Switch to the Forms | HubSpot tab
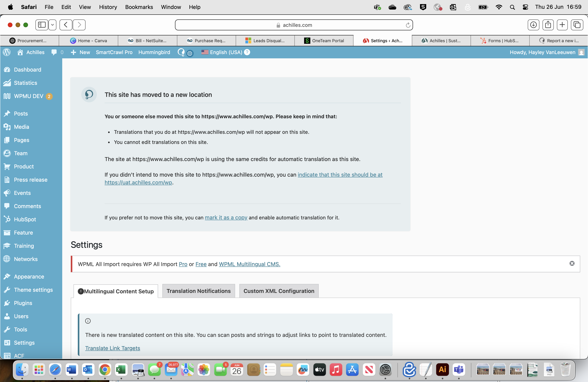Screen dimensions: 588x382 coord(500,40)
